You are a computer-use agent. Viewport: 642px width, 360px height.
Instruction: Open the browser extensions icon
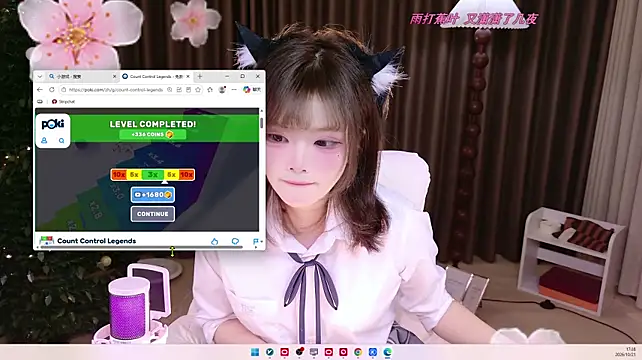(x=210, y=89)
